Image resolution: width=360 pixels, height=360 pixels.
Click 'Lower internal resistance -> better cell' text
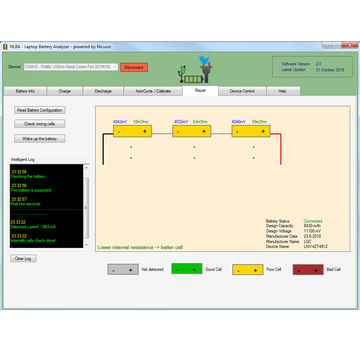[140, 247]
